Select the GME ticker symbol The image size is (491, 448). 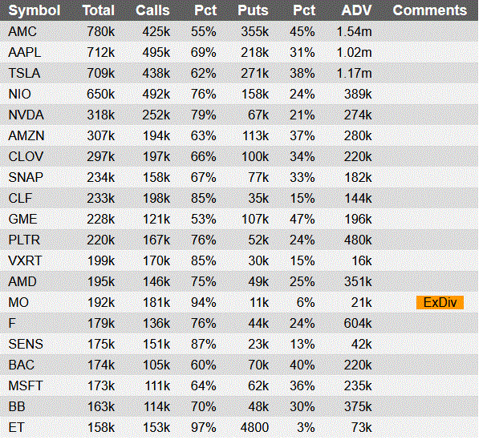click(x=22, y=219)
